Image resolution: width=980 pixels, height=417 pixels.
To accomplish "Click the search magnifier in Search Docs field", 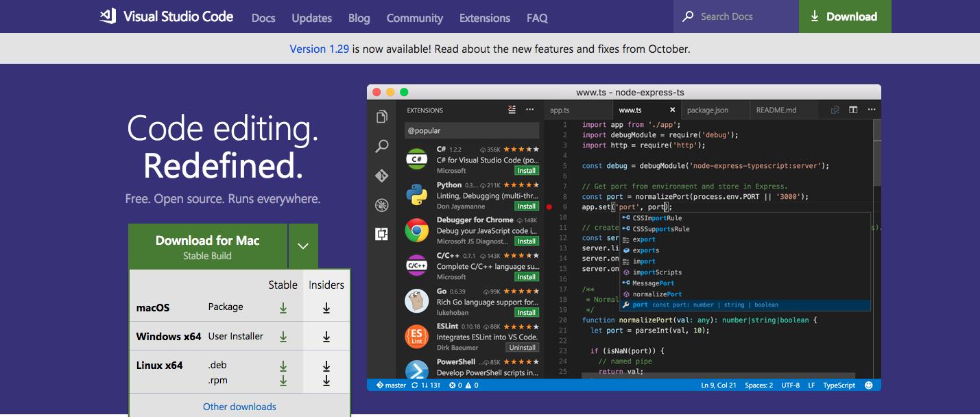I will coord(688,16).
